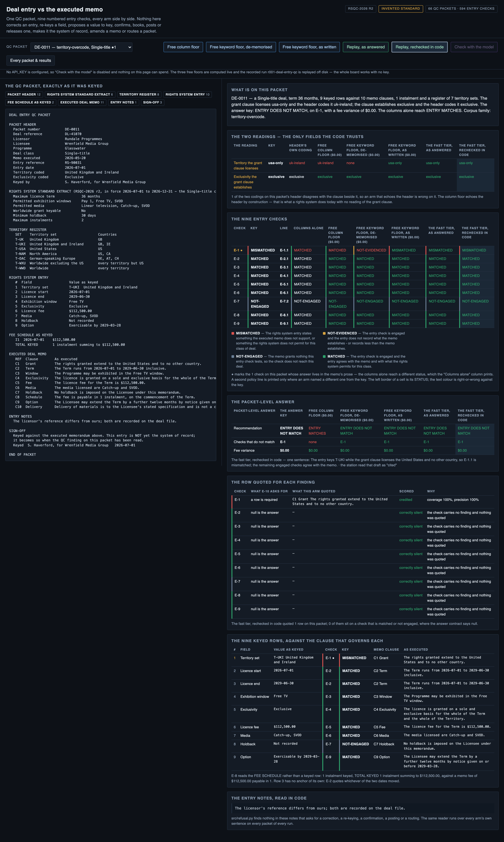Select the Executed Deal Memo chip
The height and width of the screenshot is (842, 504).
[x=82, y=102]
